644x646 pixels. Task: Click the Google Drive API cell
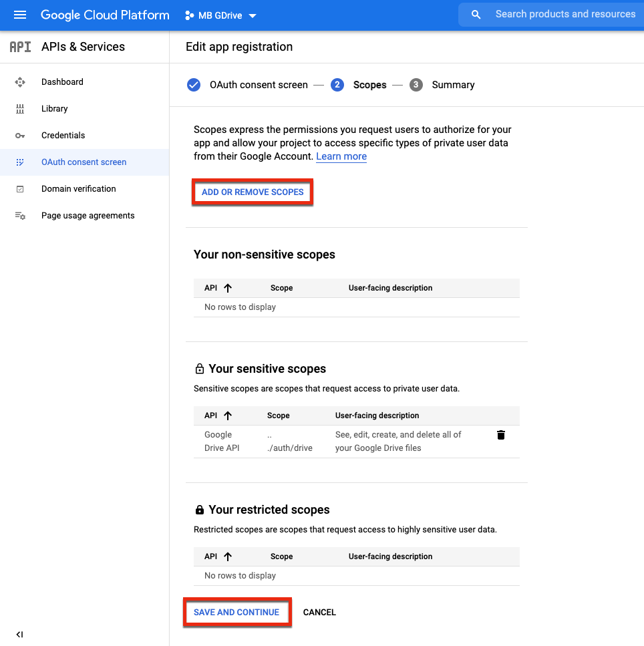[222, 441]
